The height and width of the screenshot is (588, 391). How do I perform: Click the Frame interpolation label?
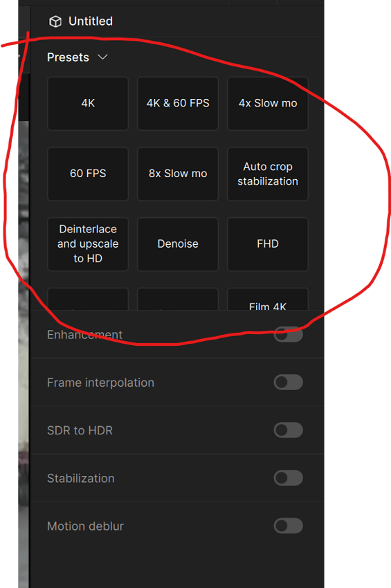[100, 383]
